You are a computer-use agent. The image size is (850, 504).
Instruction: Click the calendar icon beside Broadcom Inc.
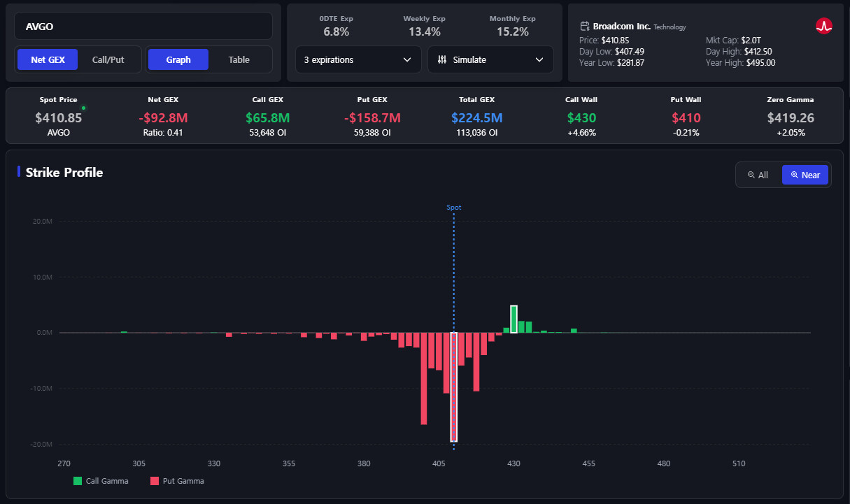pos(585,27)
